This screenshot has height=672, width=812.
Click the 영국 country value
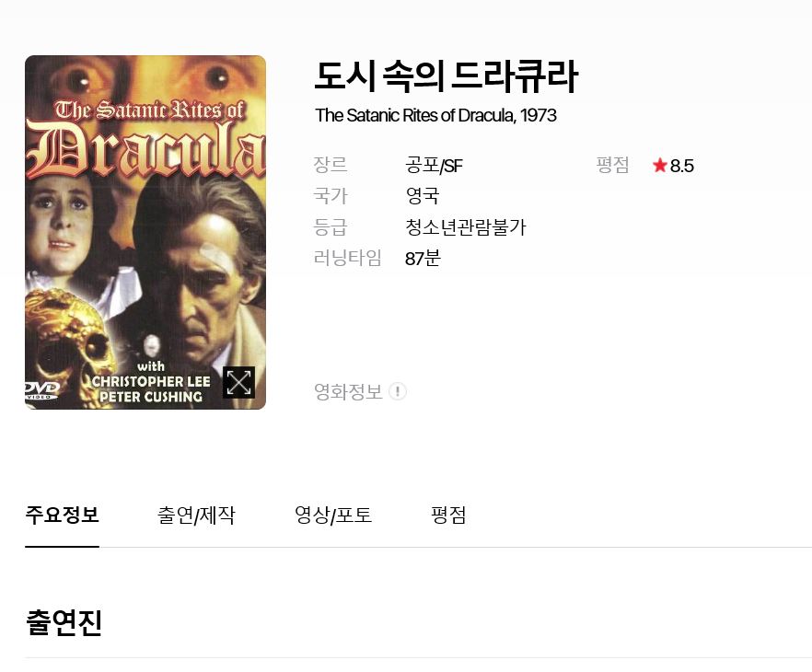(422, 196)
